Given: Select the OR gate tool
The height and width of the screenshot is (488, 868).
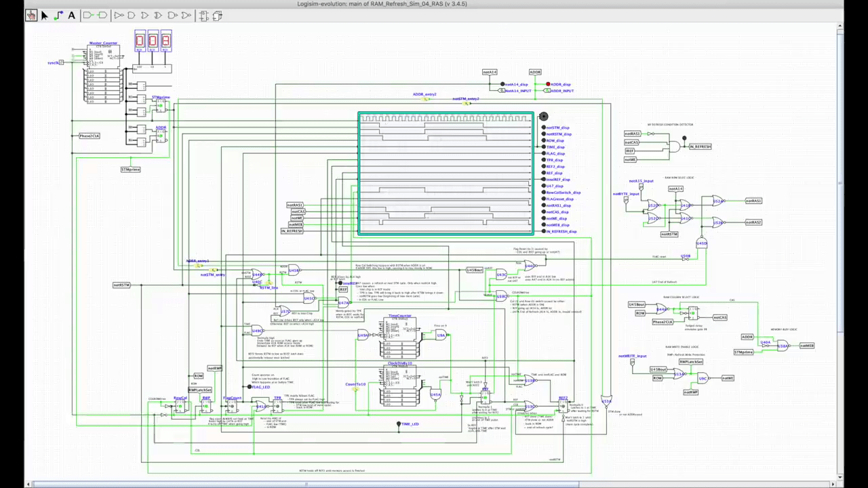Looking at the screenshot, I should click(x=145, y=15).
